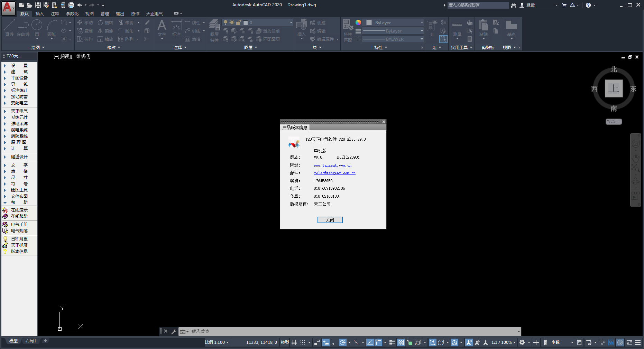Open 在线帮助 in the T20 sidebar

(19, 216)
